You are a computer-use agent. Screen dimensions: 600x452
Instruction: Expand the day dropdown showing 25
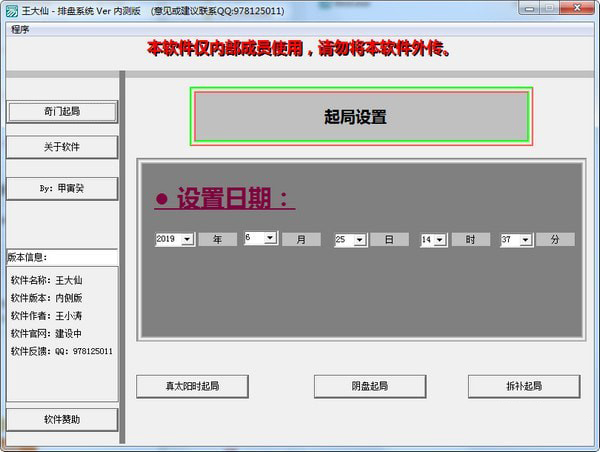[x=360, y=240]
